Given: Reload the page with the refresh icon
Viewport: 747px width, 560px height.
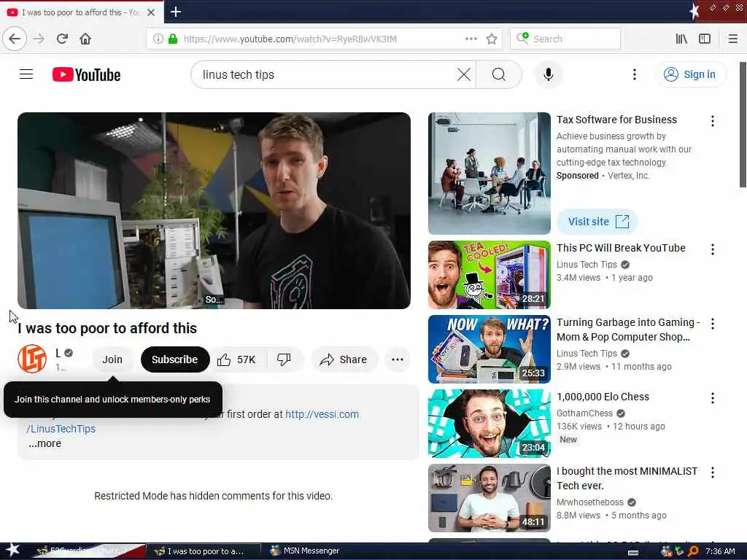Looking at the screenshot, I should pos(62,39).
